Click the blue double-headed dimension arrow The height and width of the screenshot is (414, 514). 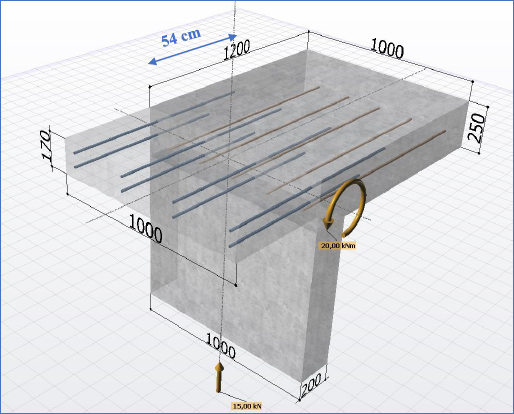coord(193,49)
